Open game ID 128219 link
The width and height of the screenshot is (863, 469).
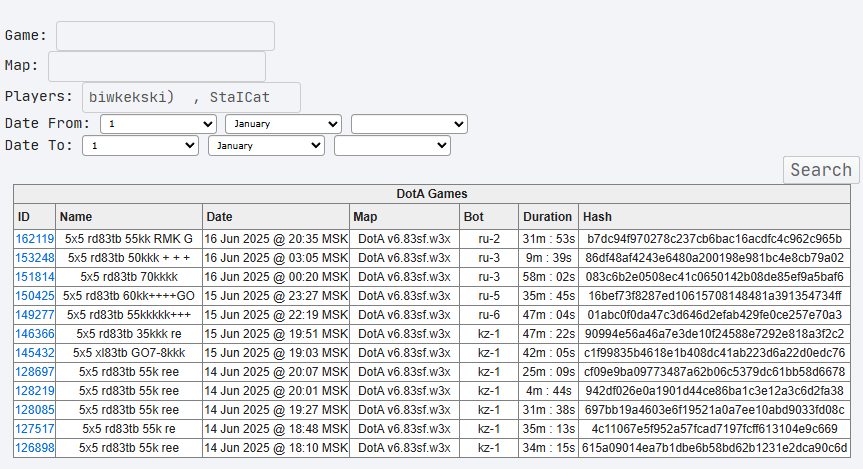(x=35, y=391)
